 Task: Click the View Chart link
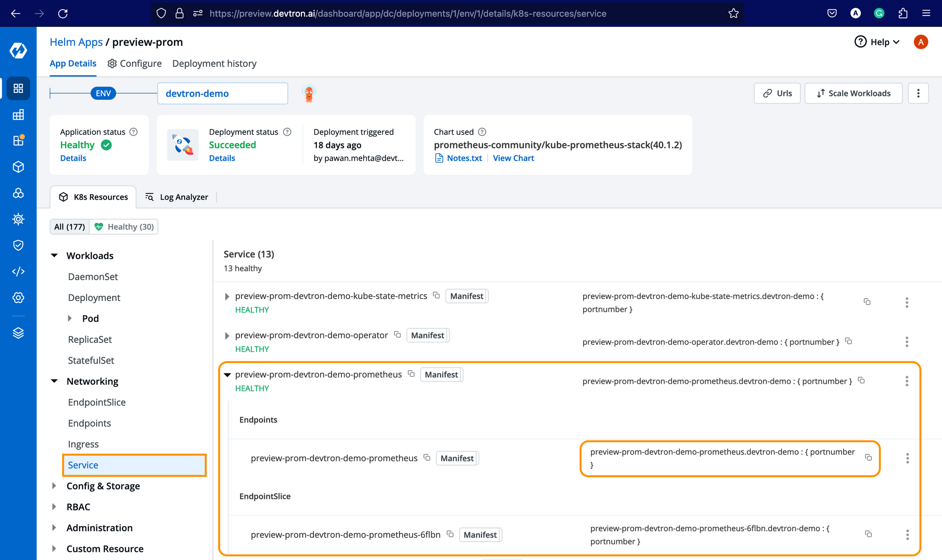[x=513, y=158]
